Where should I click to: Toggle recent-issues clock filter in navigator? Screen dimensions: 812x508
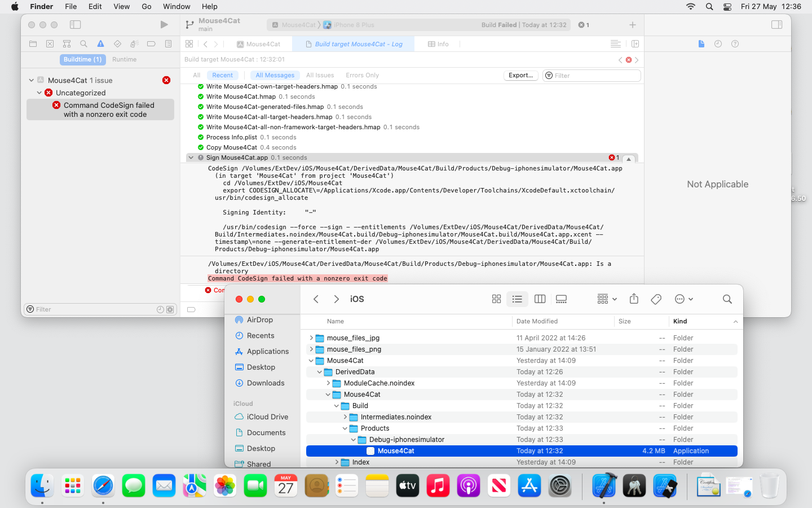(x=160, y=309)
